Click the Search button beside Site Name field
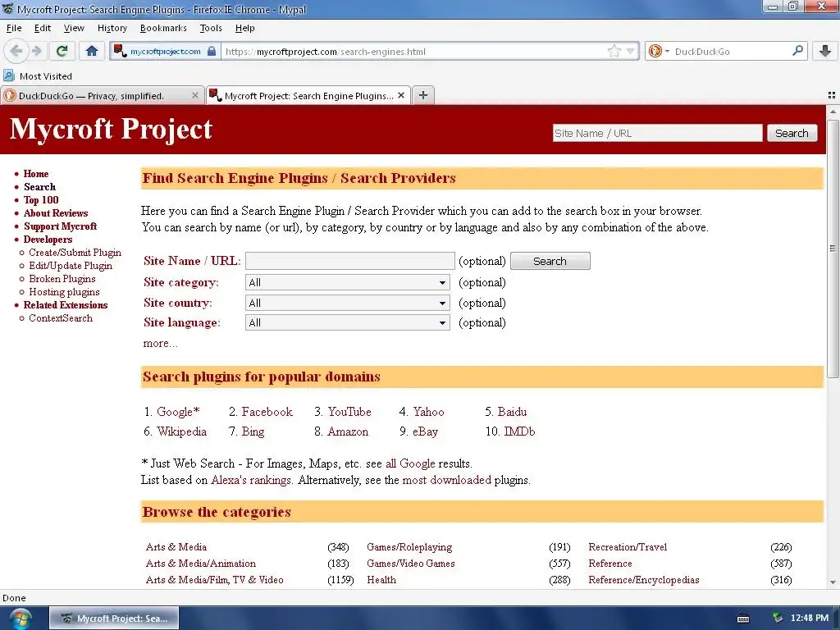840x630 pixels. click(550, 261)
